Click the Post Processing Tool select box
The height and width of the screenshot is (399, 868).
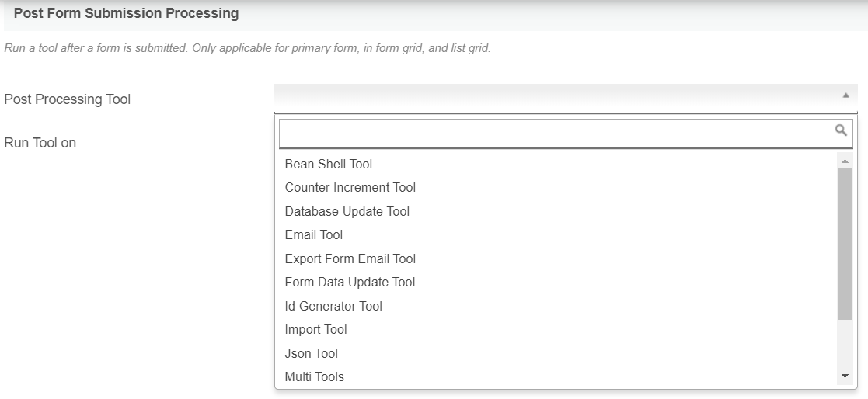(x=556, y=96)
